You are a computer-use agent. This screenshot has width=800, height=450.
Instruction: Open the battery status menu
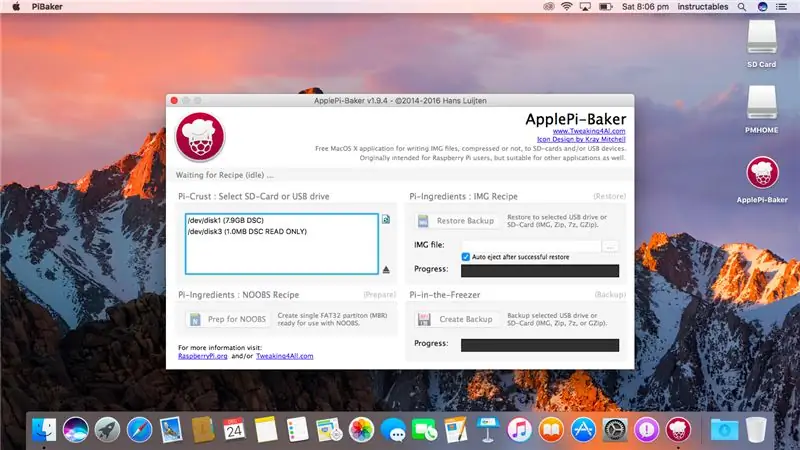pyautogui.click(x=606, y=7)
